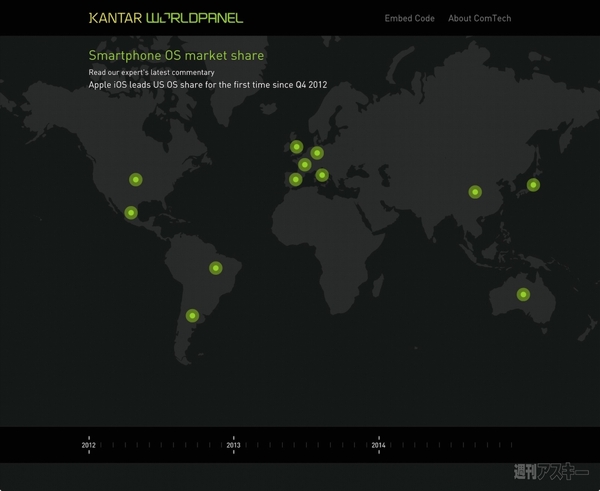Select the Australia map marker

523,294
